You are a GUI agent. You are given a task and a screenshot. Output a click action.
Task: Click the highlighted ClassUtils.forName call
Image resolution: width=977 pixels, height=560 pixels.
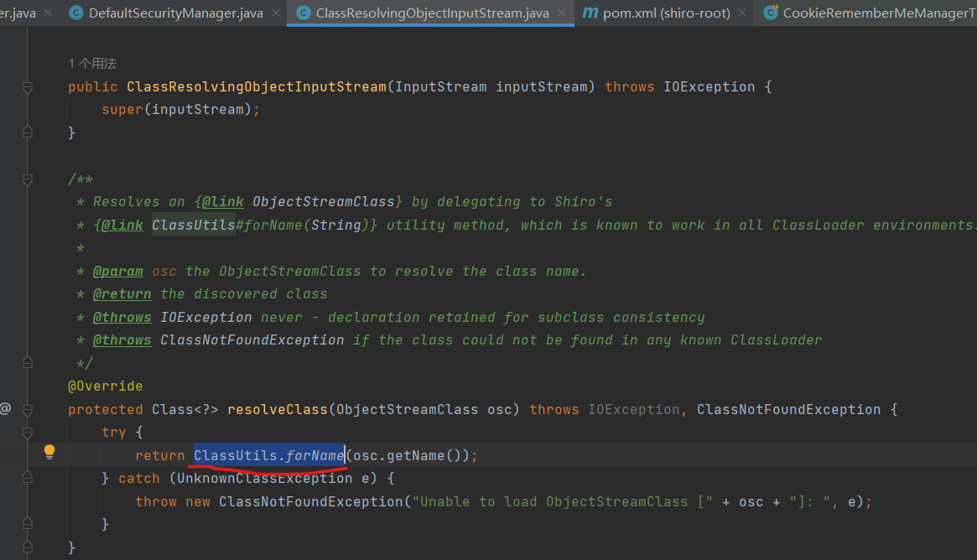[x=269, y=455]
